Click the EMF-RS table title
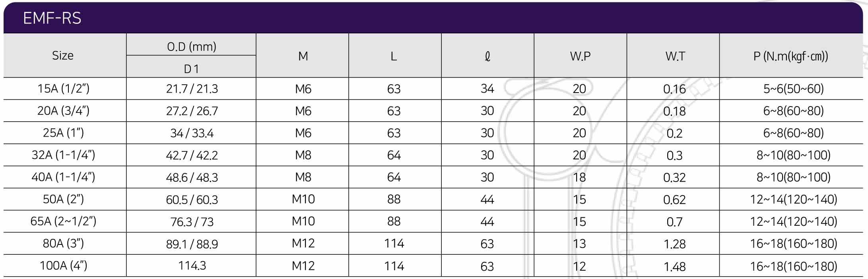 (52, 18)
